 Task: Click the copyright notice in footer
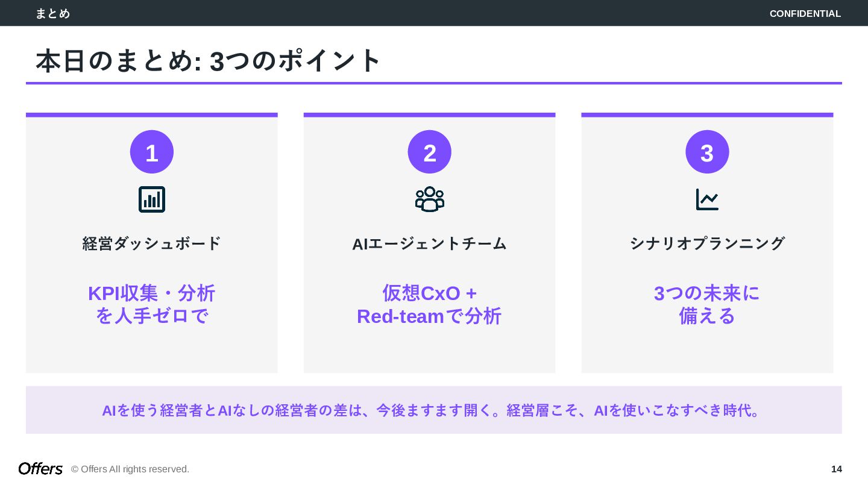click(130, 469)
